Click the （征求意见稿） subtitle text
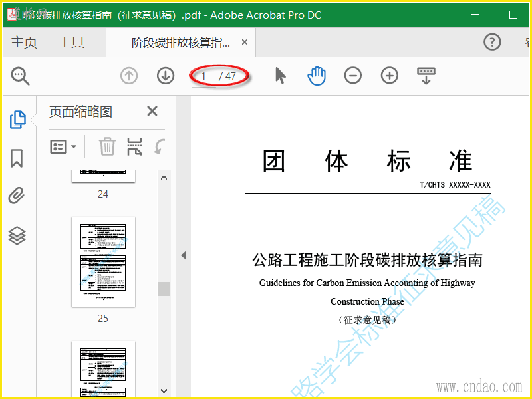 [x=368, y=320]
